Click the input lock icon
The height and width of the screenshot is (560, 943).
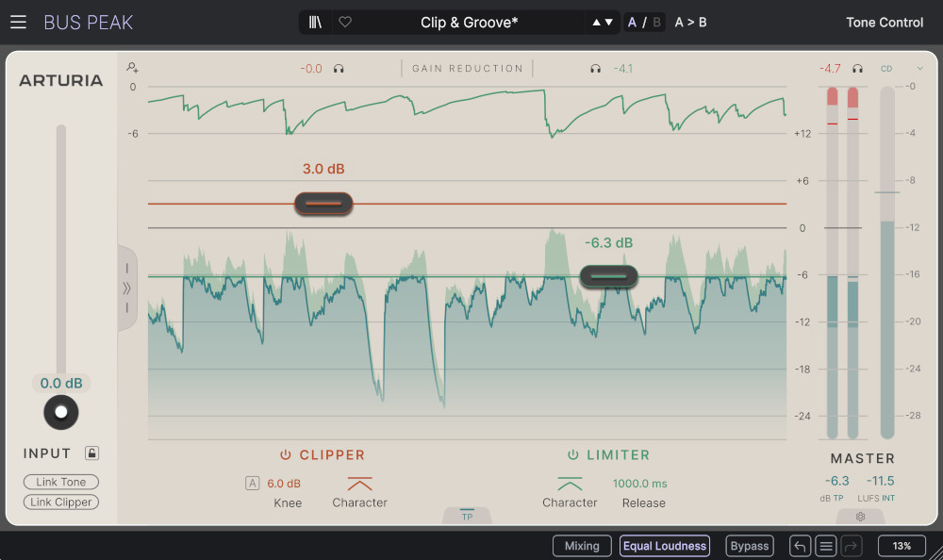pyautogui.click(x=91, y=453)
